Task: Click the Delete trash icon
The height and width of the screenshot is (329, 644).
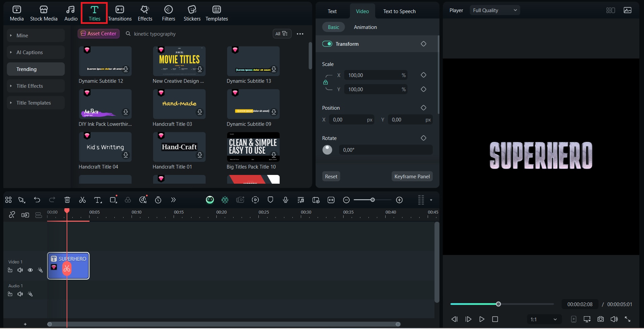Action: coord(67,200)
